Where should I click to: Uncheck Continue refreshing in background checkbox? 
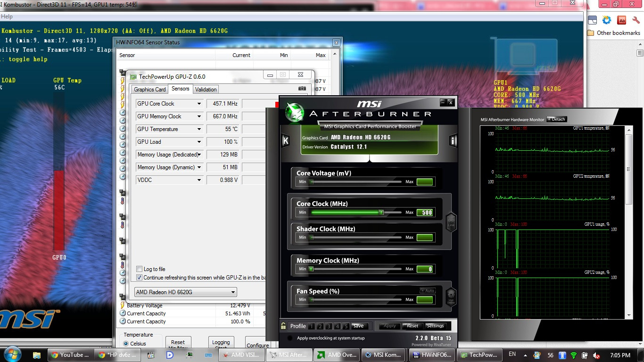pyautogui.click(x=139, y=278)
